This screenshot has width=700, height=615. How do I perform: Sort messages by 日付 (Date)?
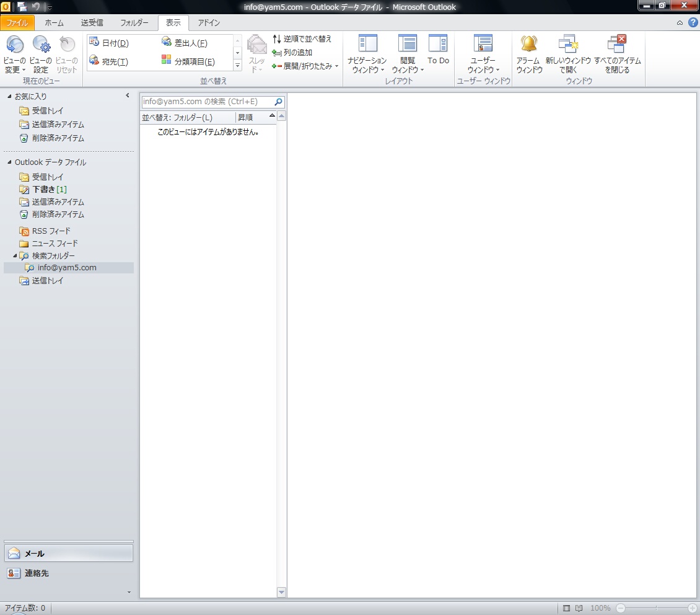pos(110,43)
